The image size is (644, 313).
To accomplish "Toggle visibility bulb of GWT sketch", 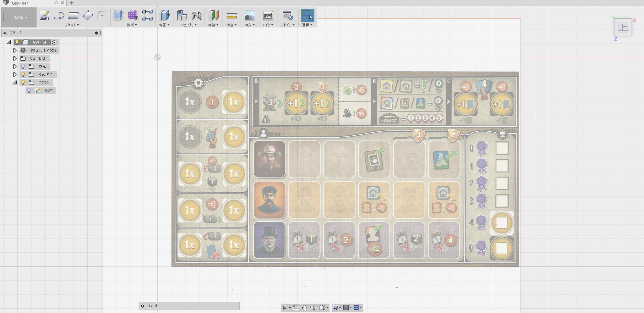I will [29, 90].
